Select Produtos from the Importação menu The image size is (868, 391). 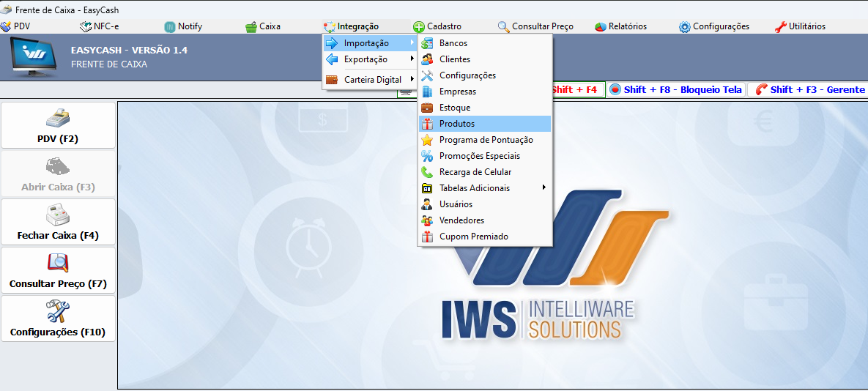457,124
